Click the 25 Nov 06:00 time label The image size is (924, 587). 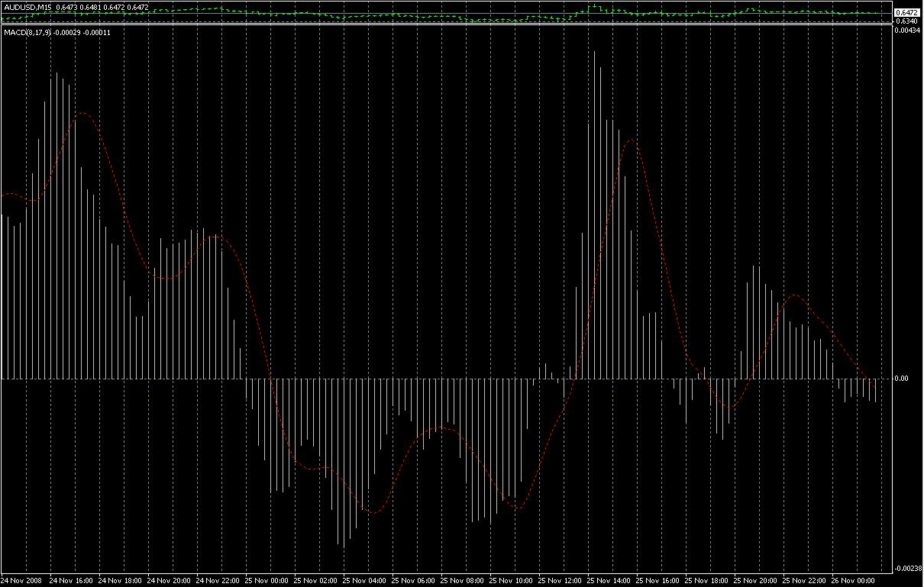click(413, 580)
